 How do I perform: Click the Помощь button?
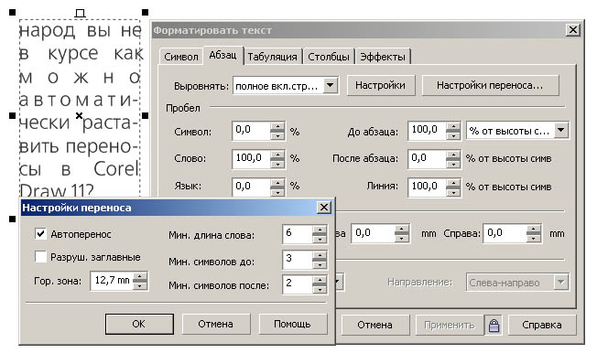pos(292,324)
